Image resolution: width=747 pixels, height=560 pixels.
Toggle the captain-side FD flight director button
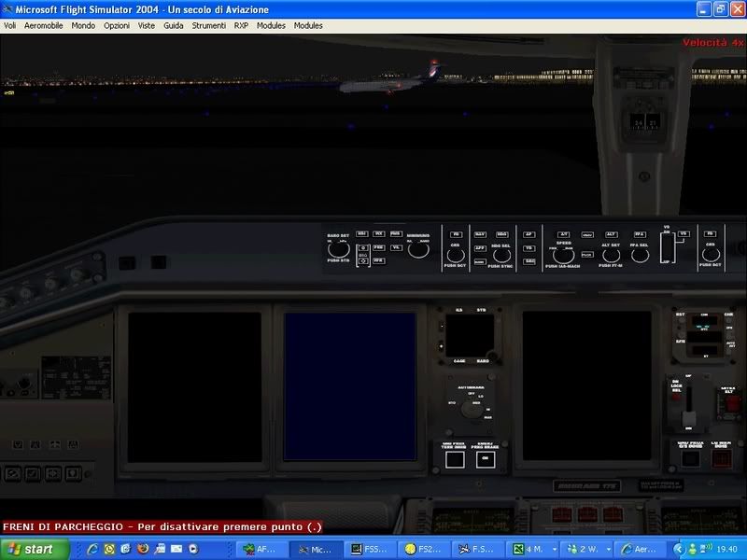pyautogui.click(x=456, y=234)
